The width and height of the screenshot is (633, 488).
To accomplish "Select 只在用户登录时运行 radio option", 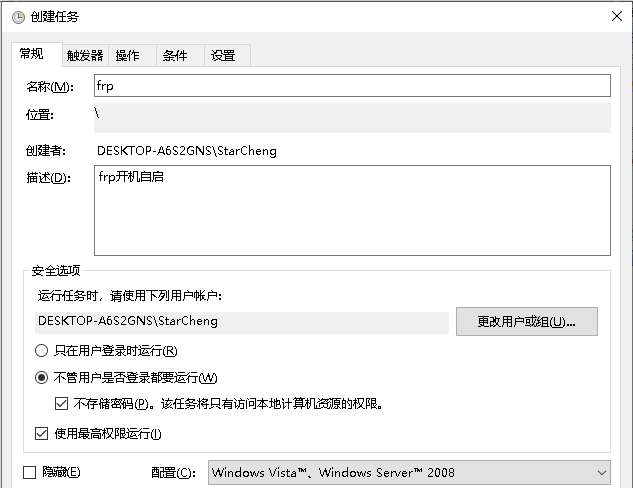I will pos(41,351).
